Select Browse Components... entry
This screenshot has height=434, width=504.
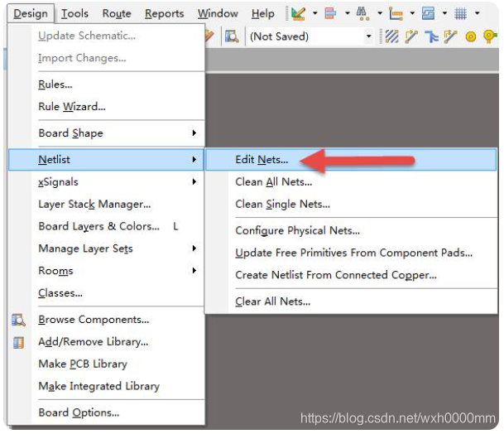(106, 320)
